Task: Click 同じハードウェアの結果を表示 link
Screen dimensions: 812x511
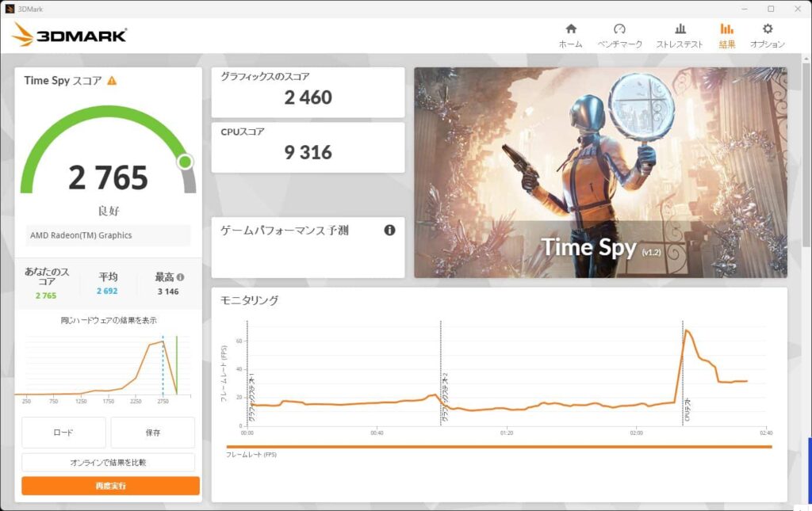Action: (108, 320)
